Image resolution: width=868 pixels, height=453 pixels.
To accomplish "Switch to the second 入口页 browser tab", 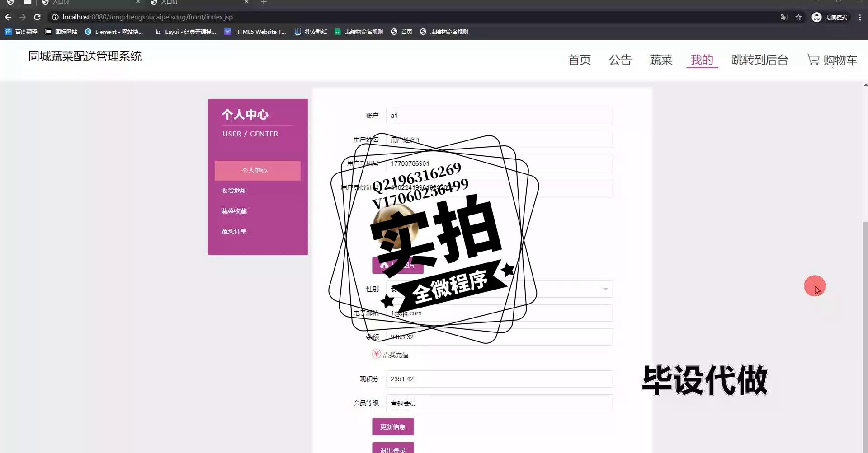I will (x=199, y=2).
